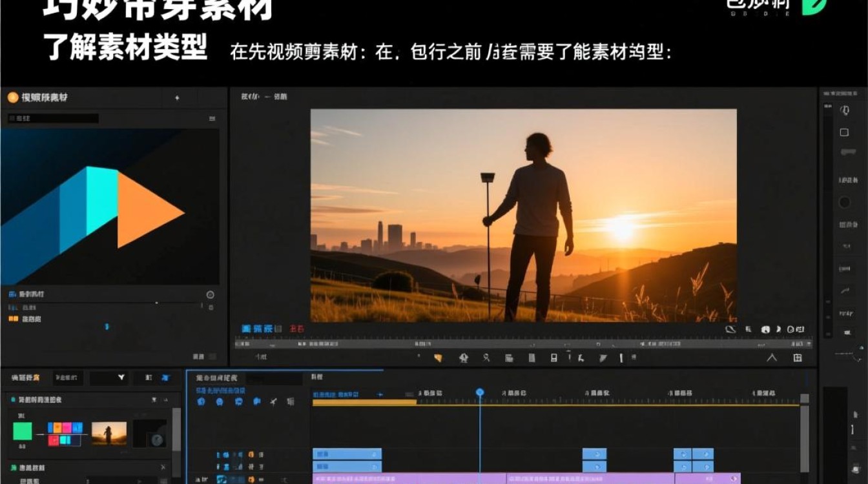Select the dark thumbnail with circular icon

point(150,434)
